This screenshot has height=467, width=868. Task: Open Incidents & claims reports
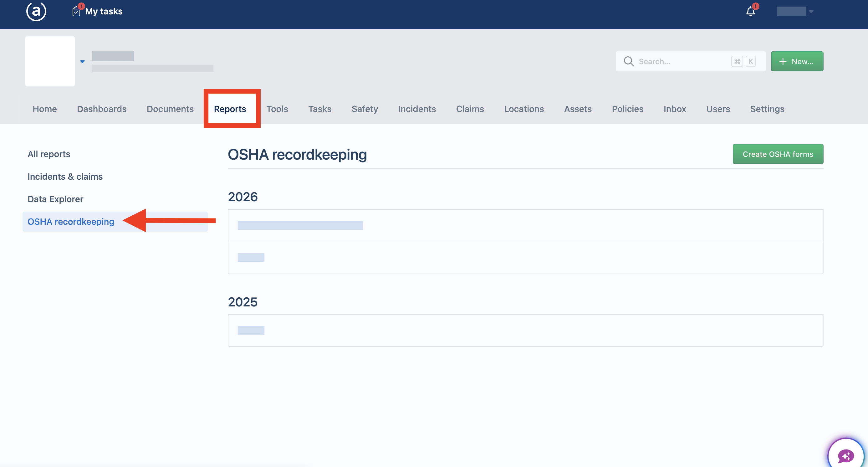[x=65, y=177]
